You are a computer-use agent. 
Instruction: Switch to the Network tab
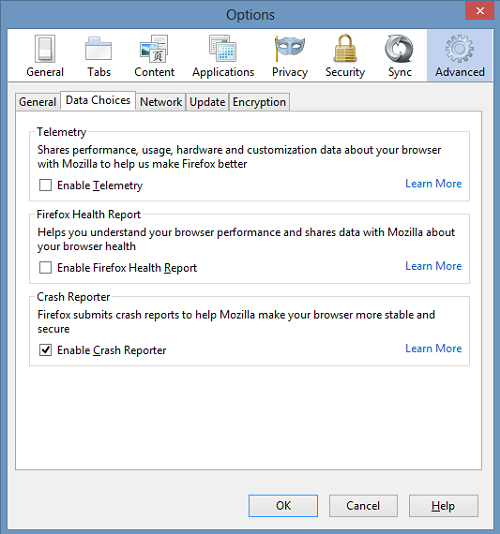pos(161,102)
